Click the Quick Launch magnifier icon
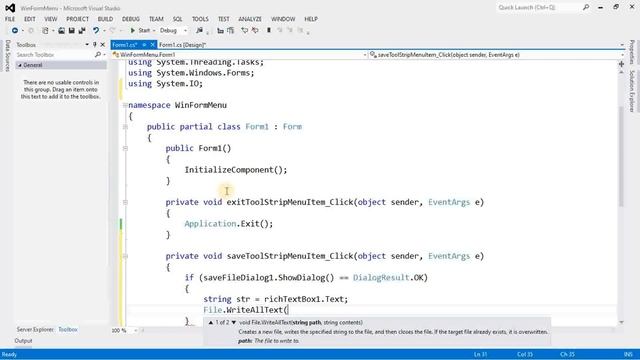This screenshot has width=640, height=360. (586, 7)
